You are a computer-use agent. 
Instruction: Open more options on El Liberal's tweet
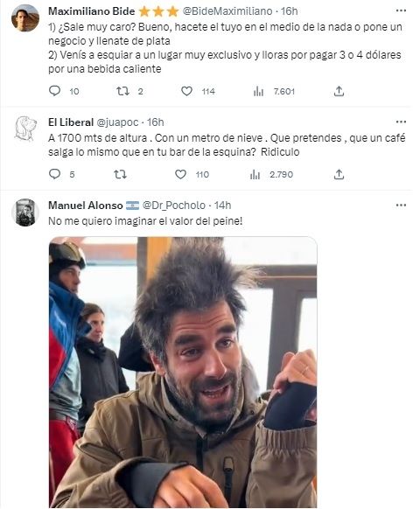(x=401, y=122)
